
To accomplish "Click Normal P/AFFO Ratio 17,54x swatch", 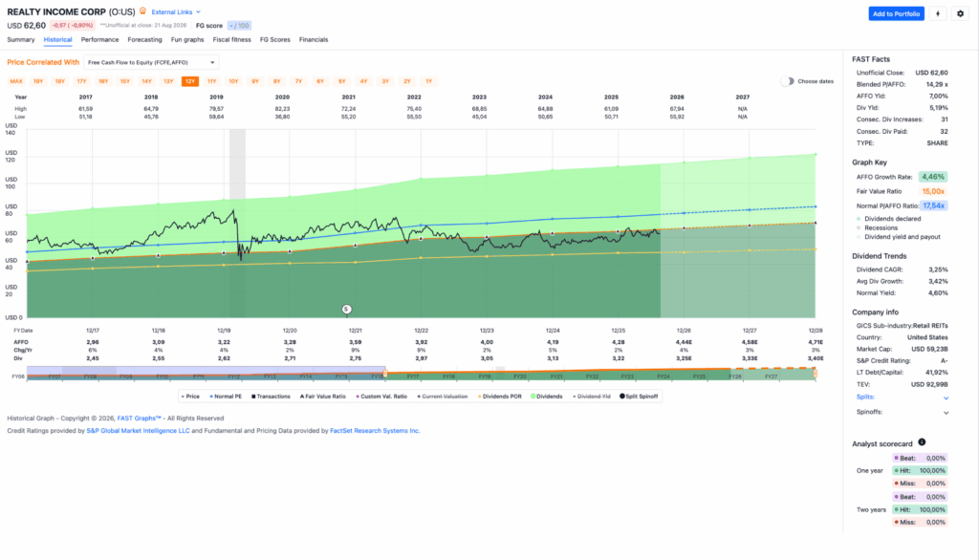I will [933, 205].
